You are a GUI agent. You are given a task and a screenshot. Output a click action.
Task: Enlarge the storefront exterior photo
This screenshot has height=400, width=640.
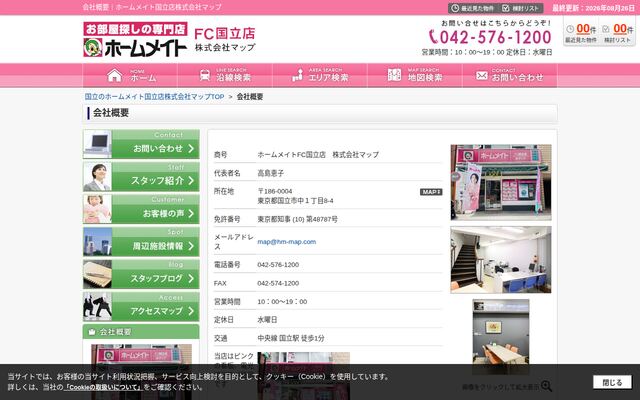pos(501,182)
